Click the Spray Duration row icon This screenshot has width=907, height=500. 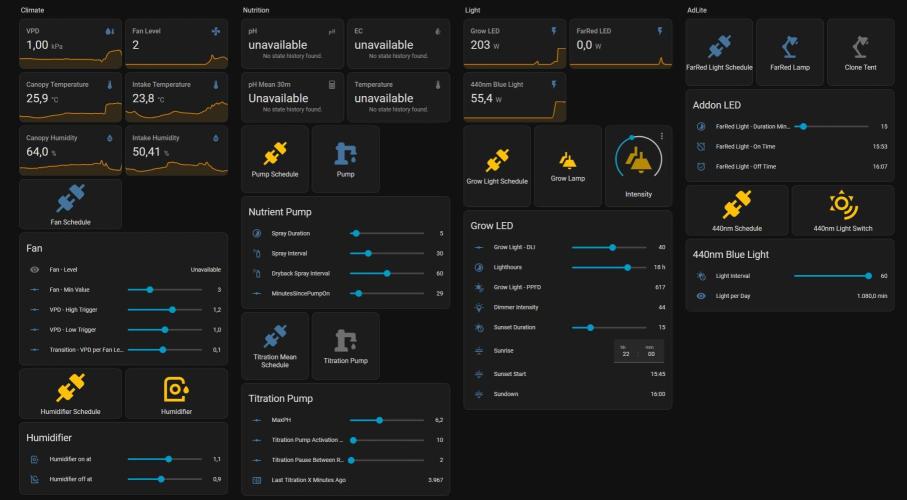tap(257, 233)
